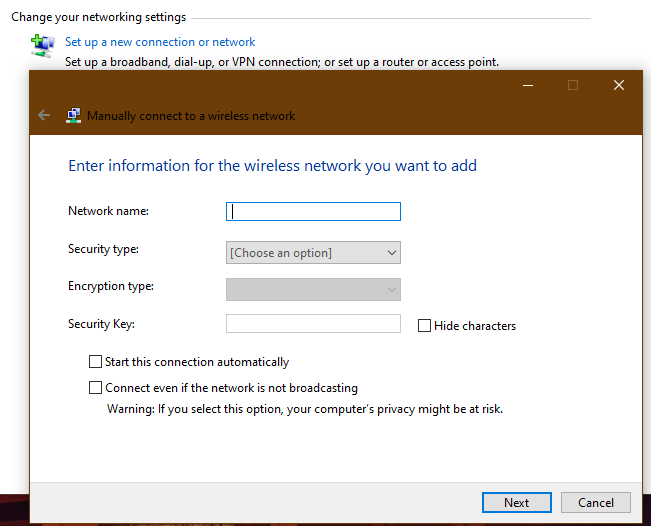
Task: Click the Encryption type chevron arrow
Action: tap(391, 289)
